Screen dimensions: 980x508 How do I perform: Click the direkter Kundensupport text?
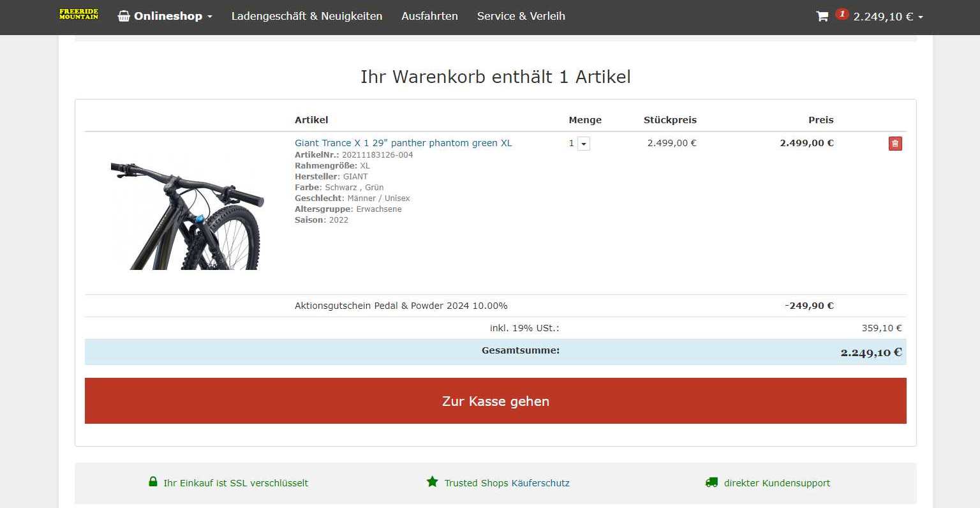[x=776, y=483]
